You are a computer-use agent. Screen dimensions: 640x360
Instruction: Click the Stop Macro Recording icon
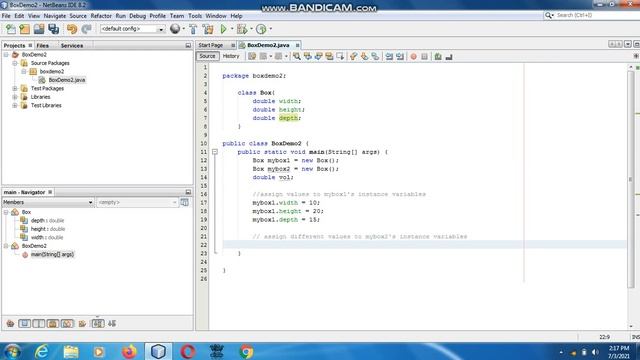click(x=424, y=56)
